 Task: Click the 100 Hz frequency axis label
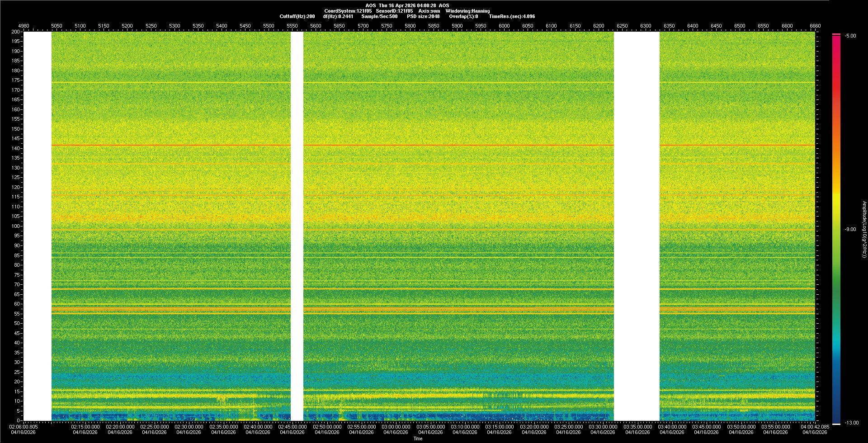click(x=16, y=226)
